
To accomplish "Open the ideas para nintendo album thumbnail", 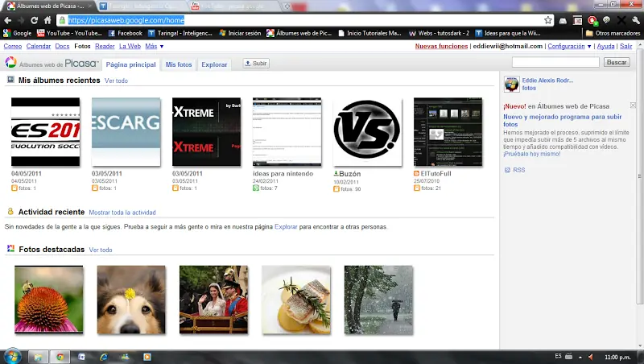I will (x=287, y=132).
